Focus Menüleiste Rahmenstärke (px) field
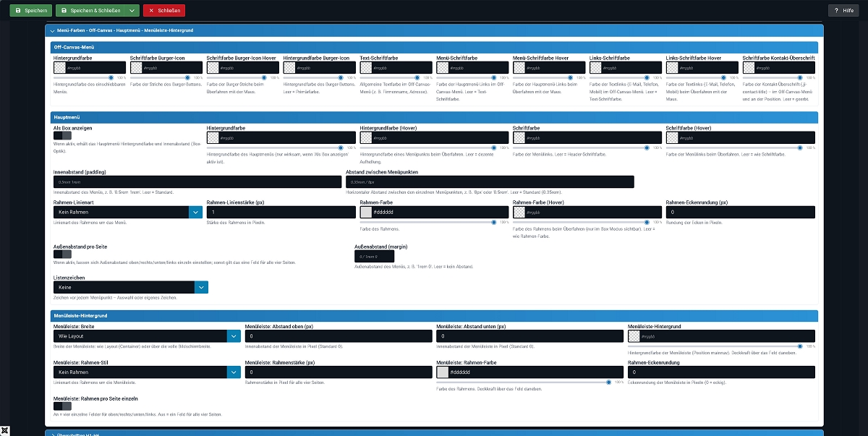Screen dimensions: 868x436 (x=339, y=372)
